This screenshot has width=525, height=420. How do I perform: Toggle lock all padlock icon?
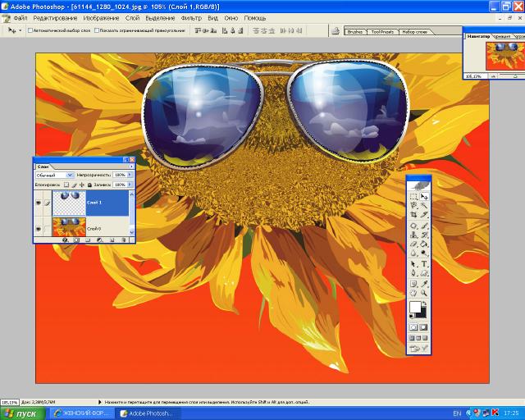[x=89, y=185]
